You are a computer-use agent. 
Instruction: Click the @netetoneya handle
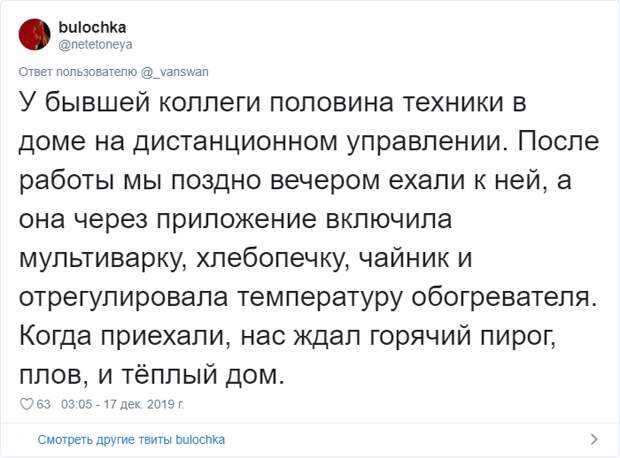(95, 45)
